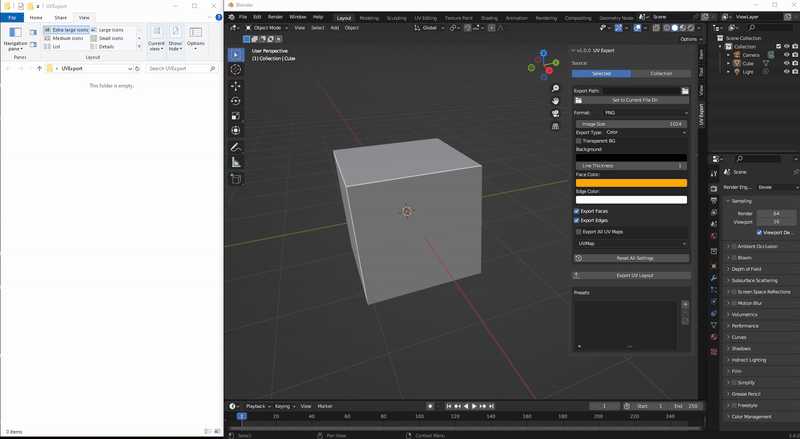The width and height of the screenshot is (800, 439).
Task: Choose Extra large icons in Explorer
Action: coord(66,30)
